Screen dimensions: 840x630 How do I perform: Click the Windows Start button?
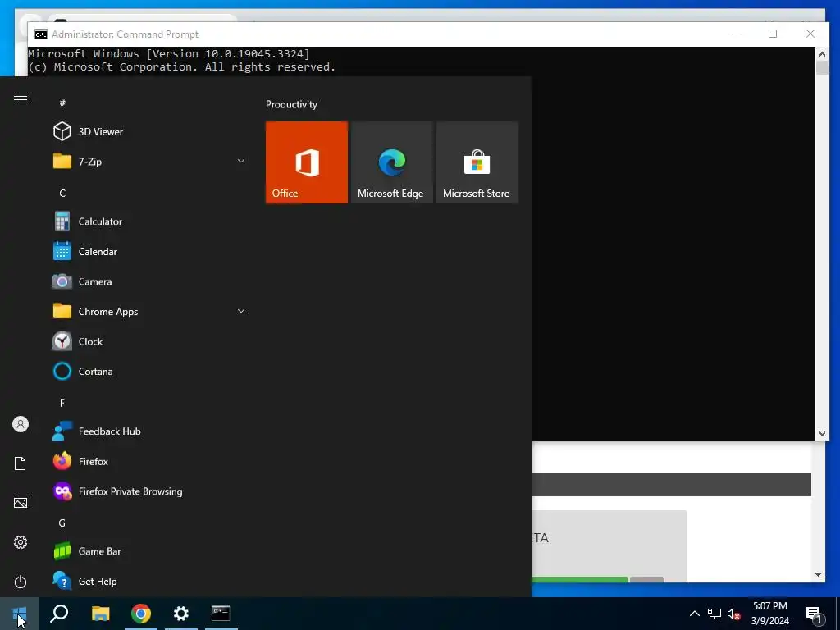pos(20,614)
